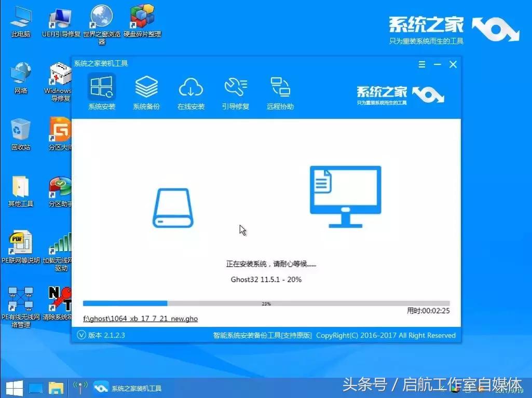532x398 pixels.
Task: Select the 引导修复 boot repair icon
Action: [236, 92]
